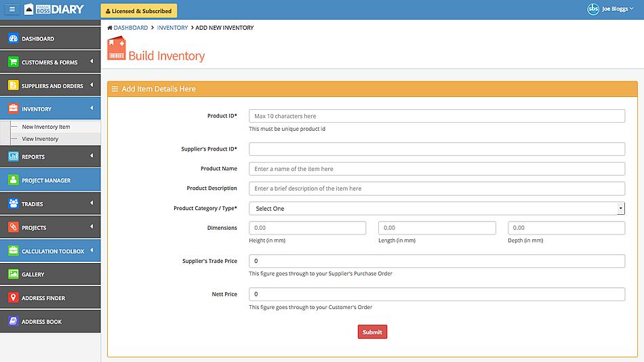Click into the Product ID field
The height and width of the screenshot is (362, 644).
pos(436,116)
